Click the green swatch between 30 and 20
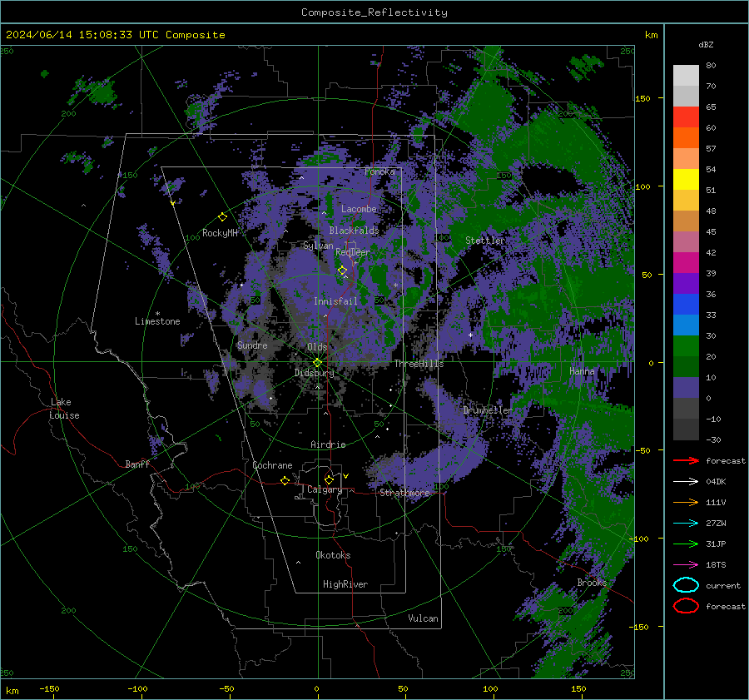749x700 pixels. (686, 346)
